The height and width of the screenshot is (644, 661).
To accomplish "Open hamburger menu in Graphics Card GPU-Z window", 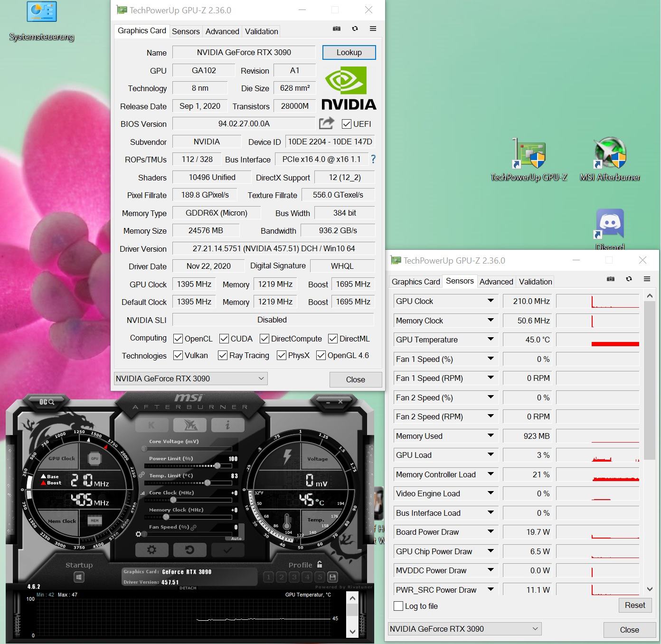I will coord(373,29).
